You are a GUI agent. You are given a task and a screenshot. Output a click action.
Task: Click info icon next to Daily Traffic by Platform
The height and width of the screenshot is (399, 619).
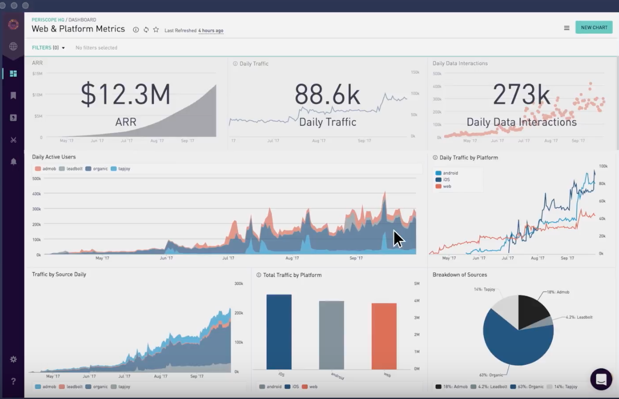435,157
